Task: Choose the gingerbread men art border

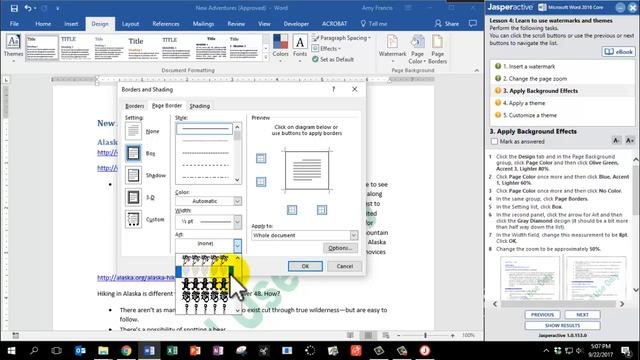Action: click(x=204, y=283)
